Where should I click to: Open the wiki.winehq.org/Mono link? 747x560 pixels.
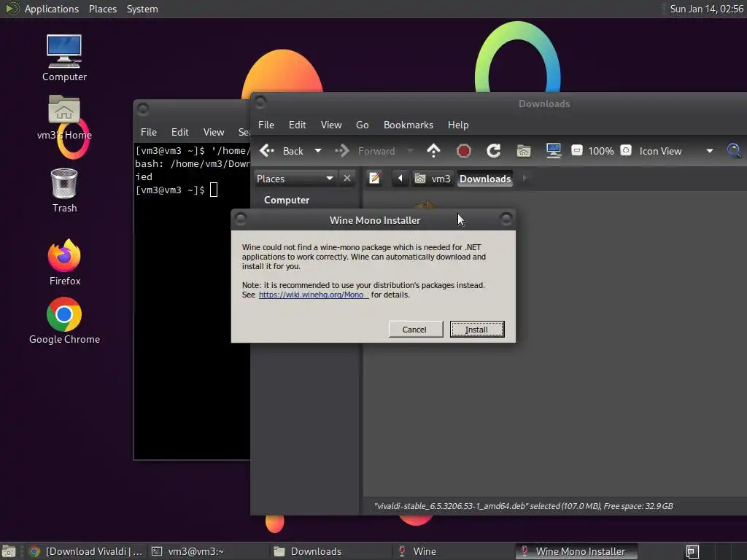click(x=314, y=295)
